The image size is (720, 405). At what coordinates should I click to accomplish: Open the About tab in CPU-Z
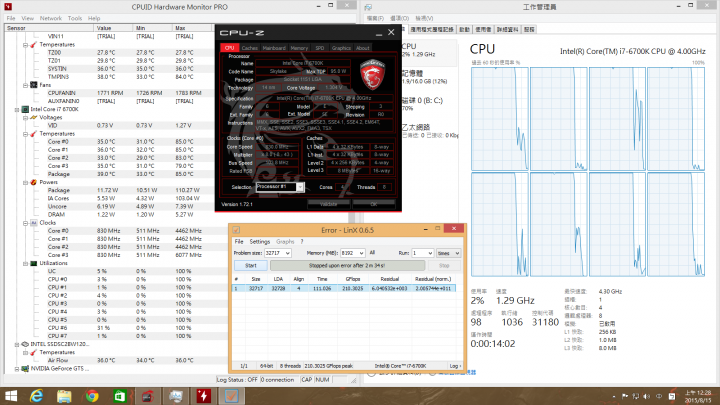click(362, 48)
